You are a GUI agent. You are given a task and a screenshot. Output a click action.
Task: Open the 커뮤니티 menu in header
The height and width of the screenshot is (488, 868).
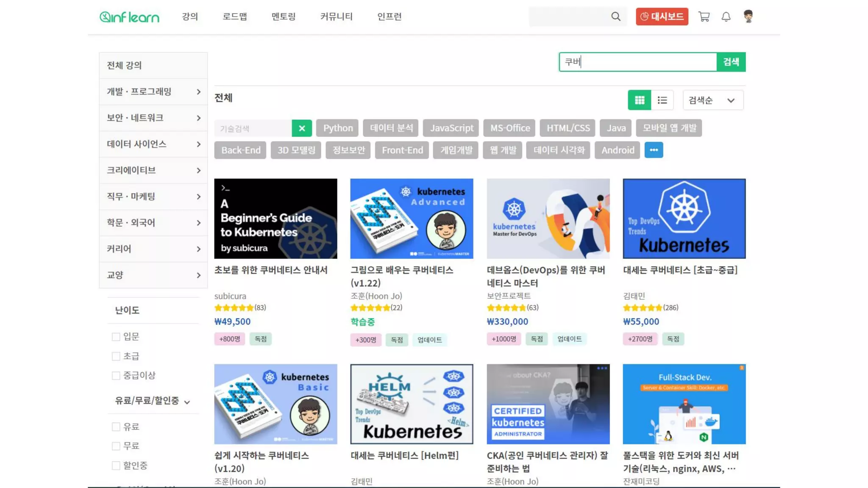pos(336,17)
